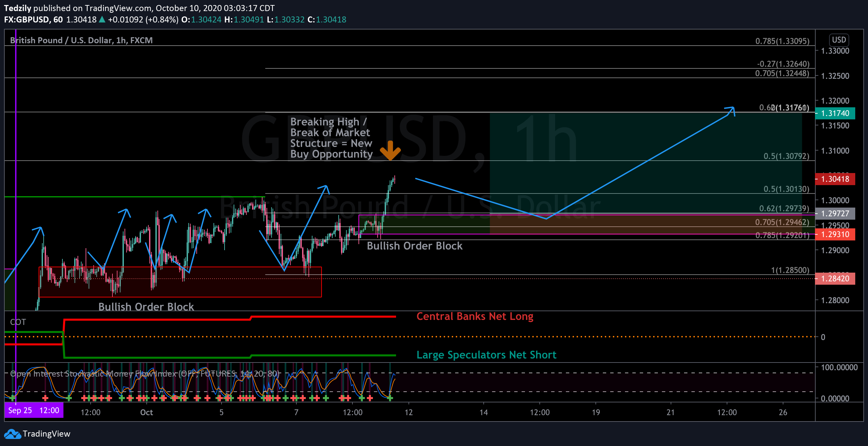Click the Open Interest Stochastic Money Flow Index label
This screenshot has height=446, width=868.
coord(145,374)
